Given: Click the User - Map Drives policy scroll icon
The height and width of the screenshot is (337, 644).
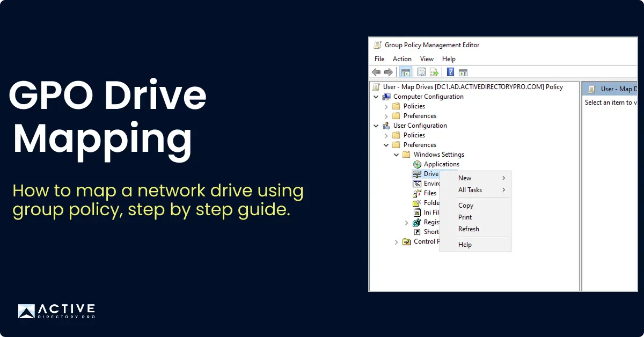Looking at the screenshot, I should [x=377, y=87].
